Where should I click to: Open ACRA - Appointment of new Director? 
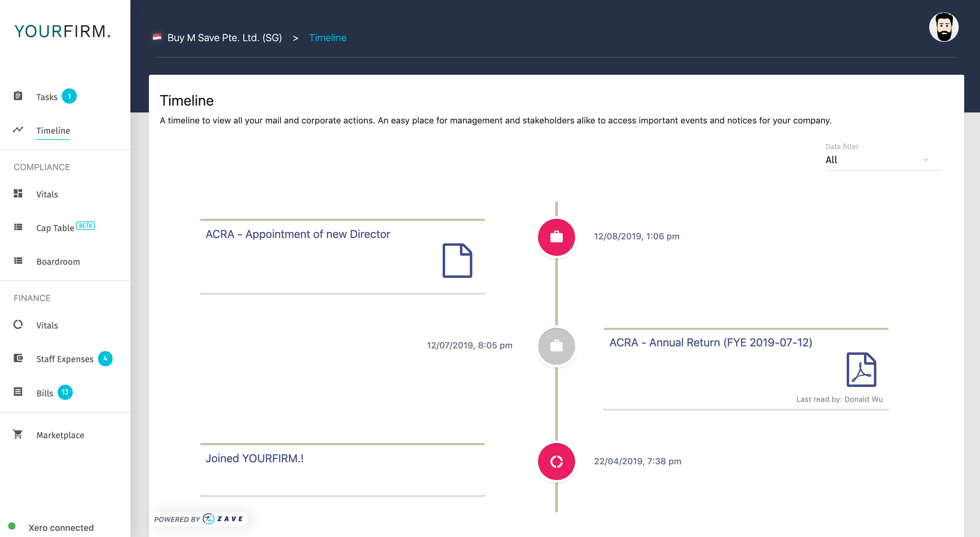point(298,234)
